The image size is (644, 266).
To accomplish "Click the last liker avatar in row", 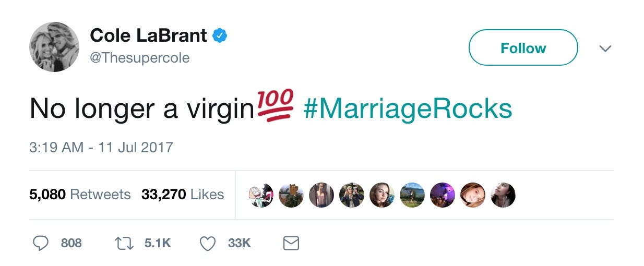I will tap(503, 195).
